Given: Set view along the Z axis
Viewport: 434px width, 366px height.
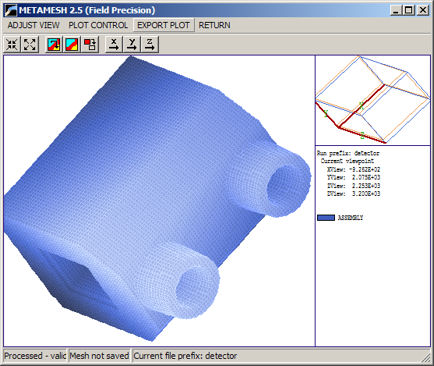Looking at the screenshot, I should pyautogui.click(x=150, y=44).
